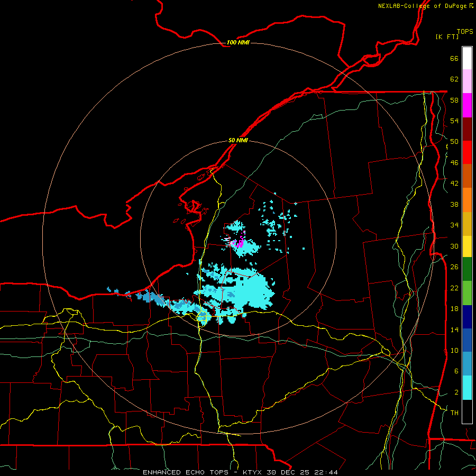Viewport: 476px width, 476px height.
Task: Click the orange 38-42 kft legend swatch
Action: click(467, 200)
